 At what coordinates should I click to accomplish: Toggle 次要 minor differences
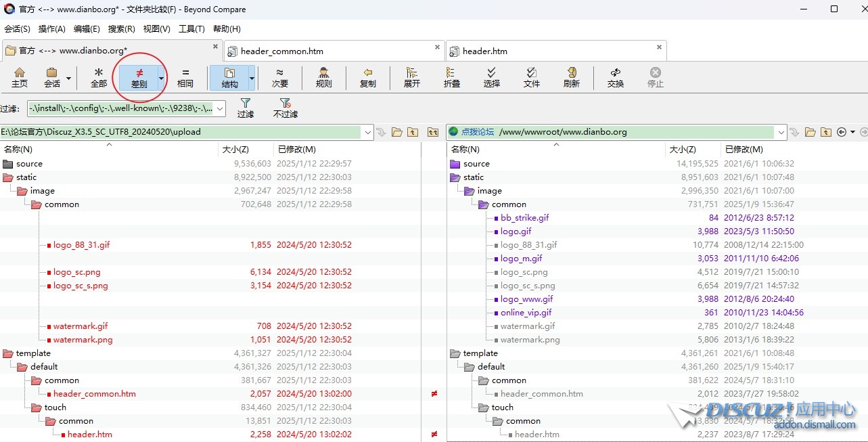[x=280, y=77]
